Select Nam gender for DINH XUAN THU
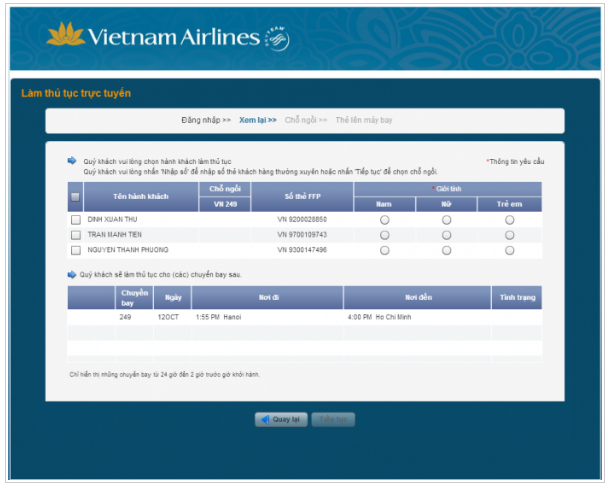The image size is (608, 485). [x=384, y=220]
